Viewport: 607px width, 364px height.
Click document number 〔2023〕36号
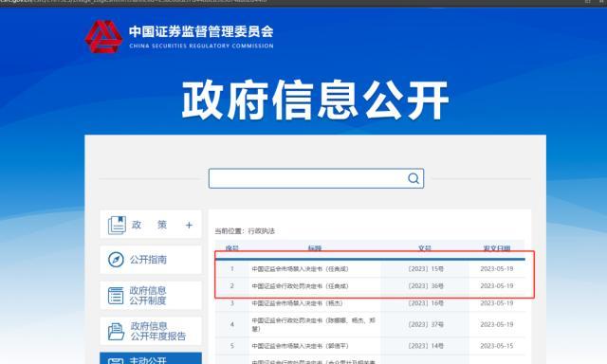(426, 286)
